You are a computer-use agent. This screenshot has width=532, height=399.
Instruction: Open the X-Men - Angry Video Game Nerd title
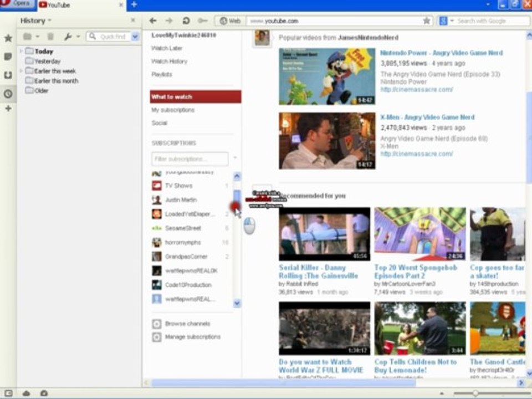[x=427, y=117]
